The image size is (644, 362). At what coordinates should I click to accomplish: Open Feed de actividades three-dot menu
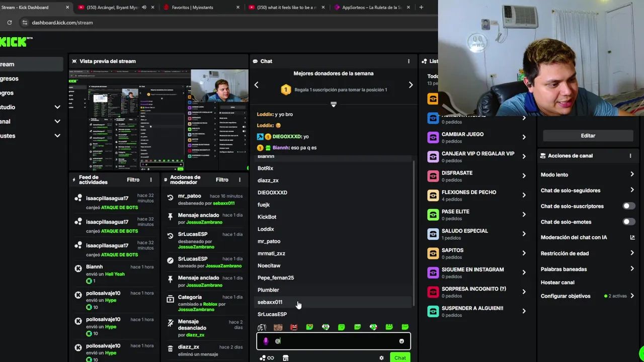[151, 179]
